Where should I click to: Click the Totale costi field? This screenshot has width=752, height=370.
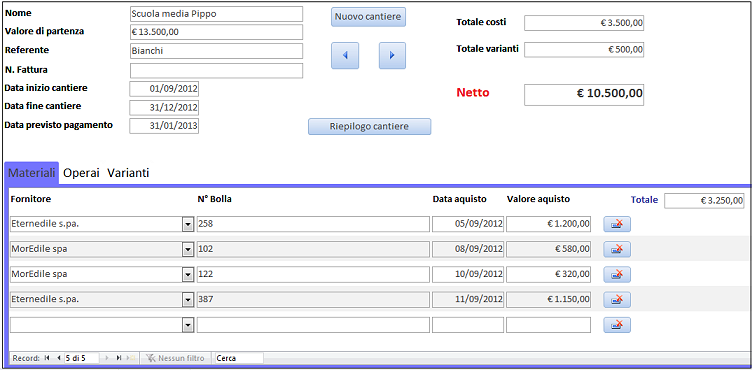pos(584,23)
